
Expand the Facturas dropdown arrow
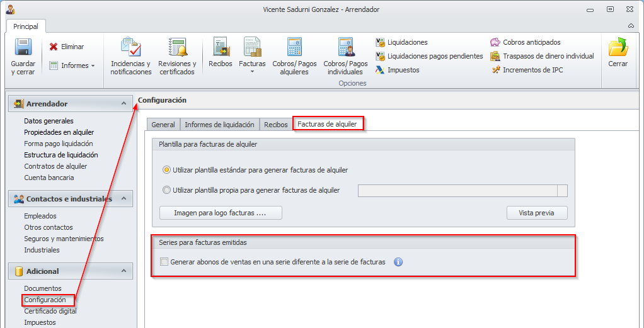tap(252, 71)
